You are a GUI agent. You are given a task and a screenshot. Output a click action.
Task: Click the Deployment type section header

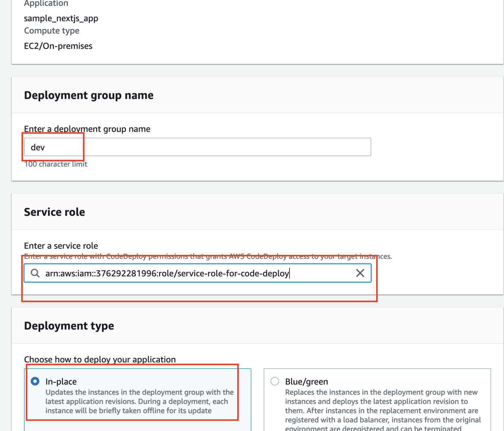click(x=69, y=326)
